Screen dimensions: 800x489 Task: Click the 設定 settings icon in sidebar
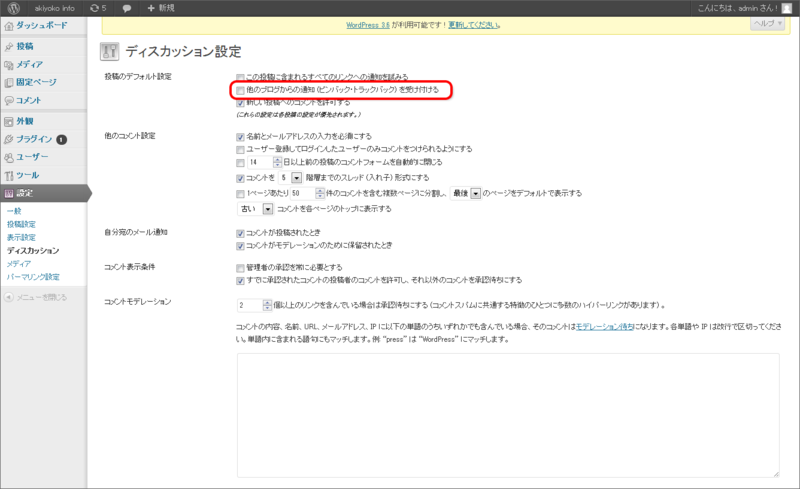pyautogui.click(x=9, y=193)
